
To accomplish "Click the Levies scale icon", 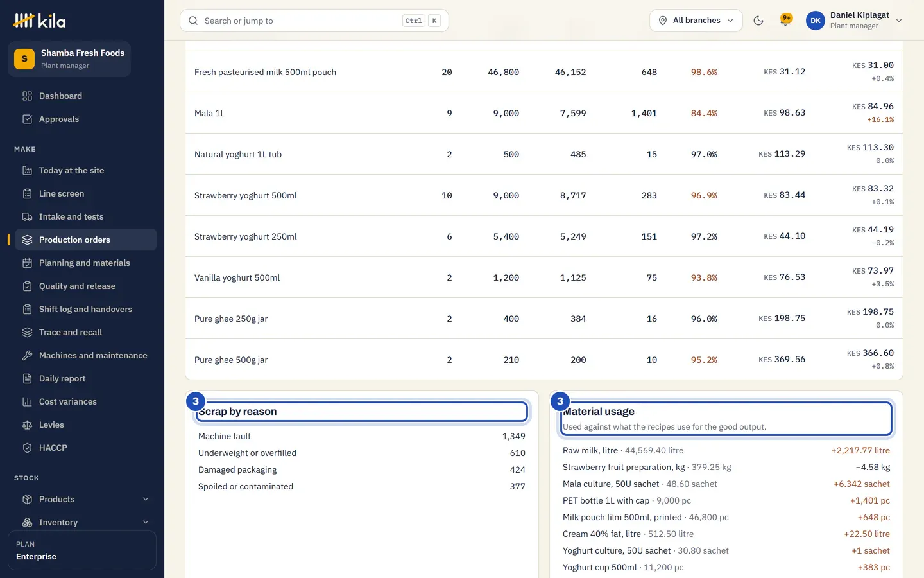I will (x=27, y=425).
